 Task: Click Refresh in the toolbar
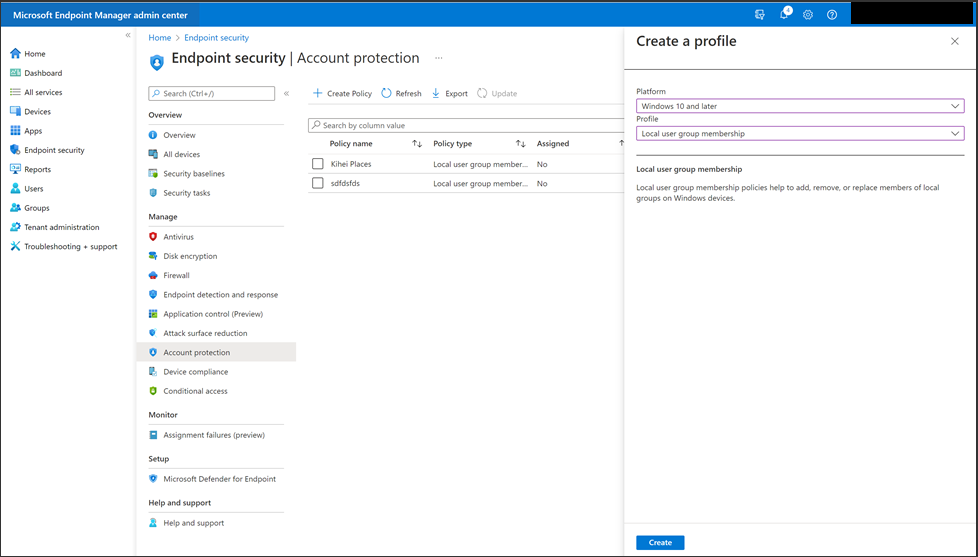pyautogui.click(x=402, y=94)
